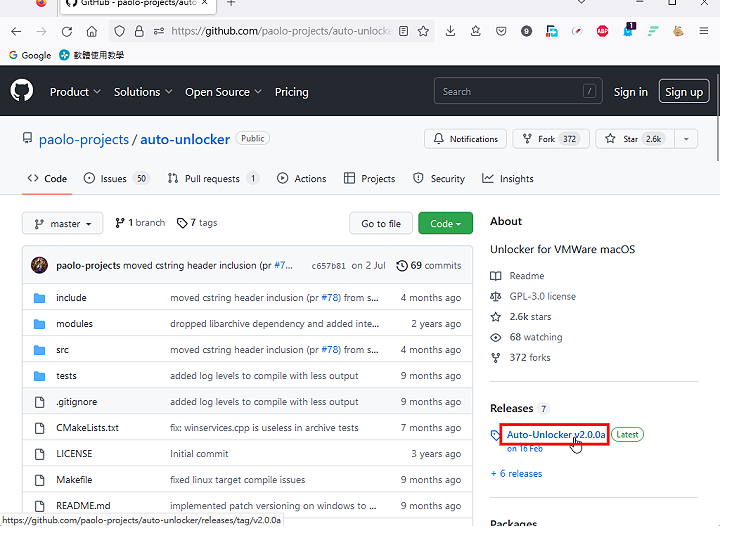Screen dimensions: 729x542
Task: Reload the page with the refresh icon
Action: (67, 31)
